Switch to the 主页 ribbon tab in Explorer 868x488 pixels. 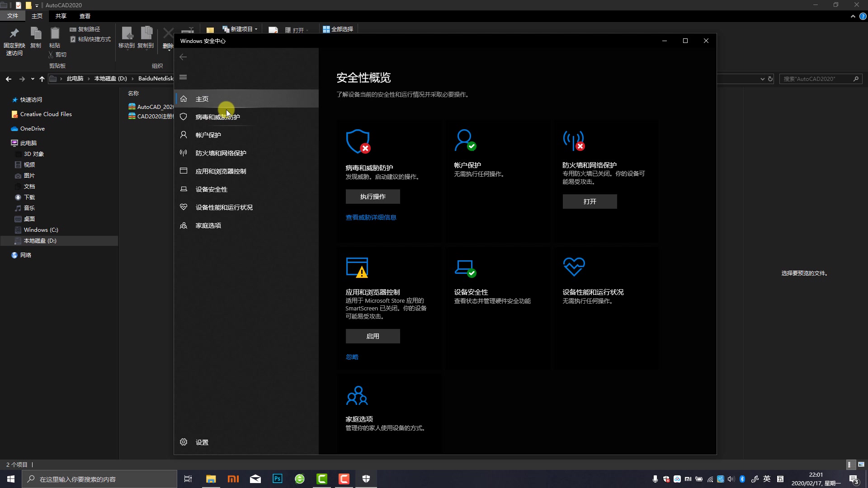tap(37, 16)
